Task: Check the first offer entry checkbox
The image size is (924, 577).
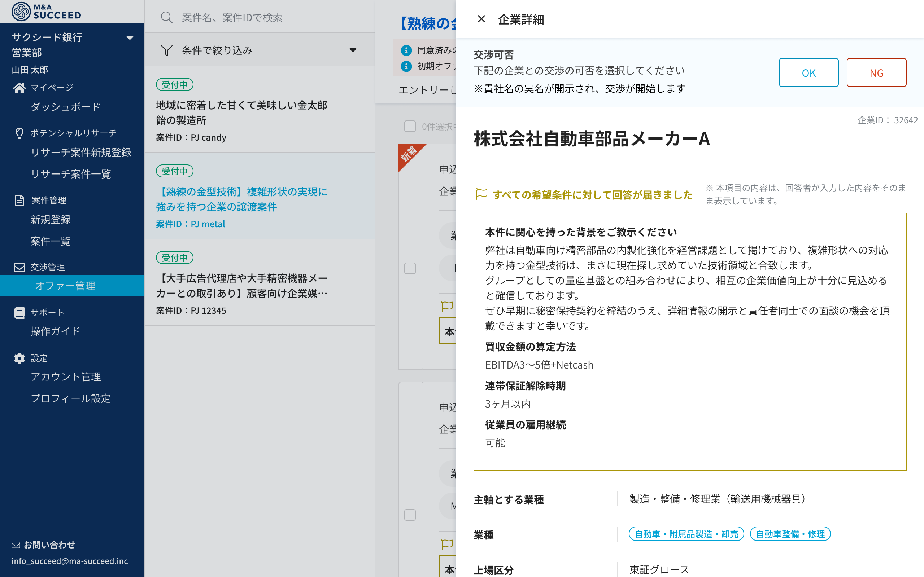Action: click(410, 268)
